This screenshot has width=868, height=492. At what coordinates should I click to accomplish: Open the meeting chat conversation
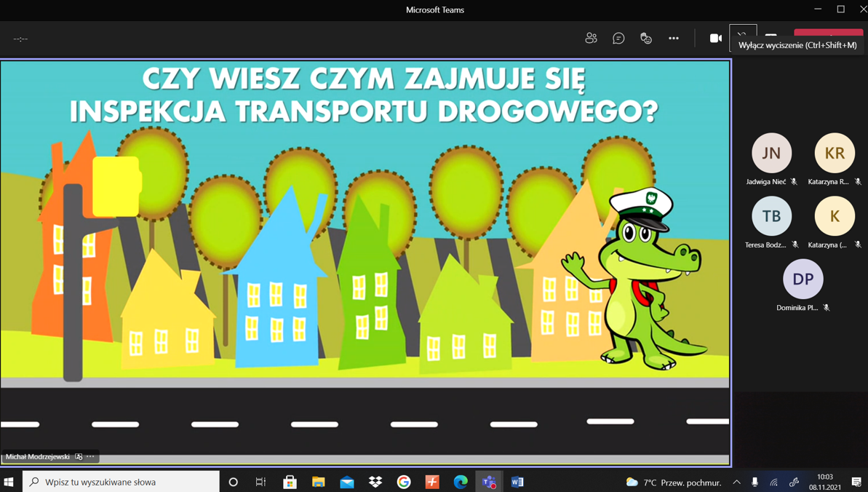click(618, 39)
